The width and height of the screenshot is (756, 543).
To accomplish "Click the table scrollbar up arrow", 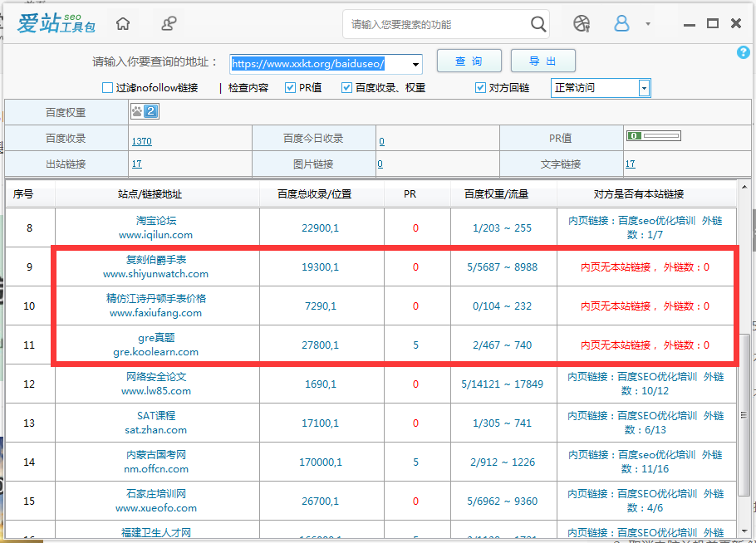I will 744,187.
